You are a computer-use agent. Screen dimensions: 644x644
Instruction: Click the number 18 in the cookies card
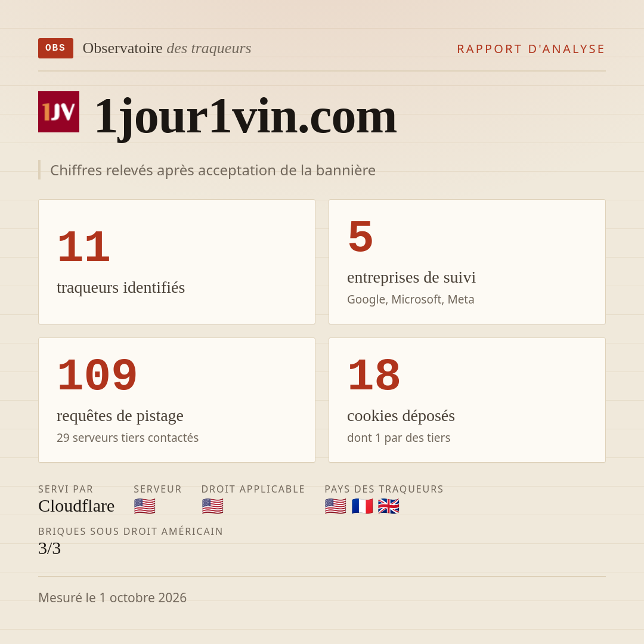pyautogui.click(x=374, y=375)
